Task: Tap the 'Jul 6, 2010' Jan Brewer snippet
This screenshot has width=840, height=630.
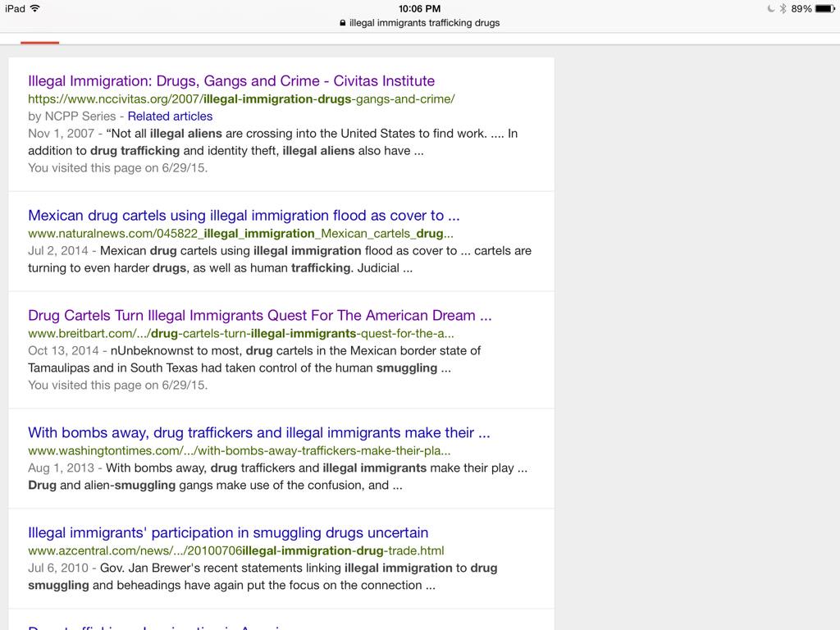Action: (x=262, y=577)
